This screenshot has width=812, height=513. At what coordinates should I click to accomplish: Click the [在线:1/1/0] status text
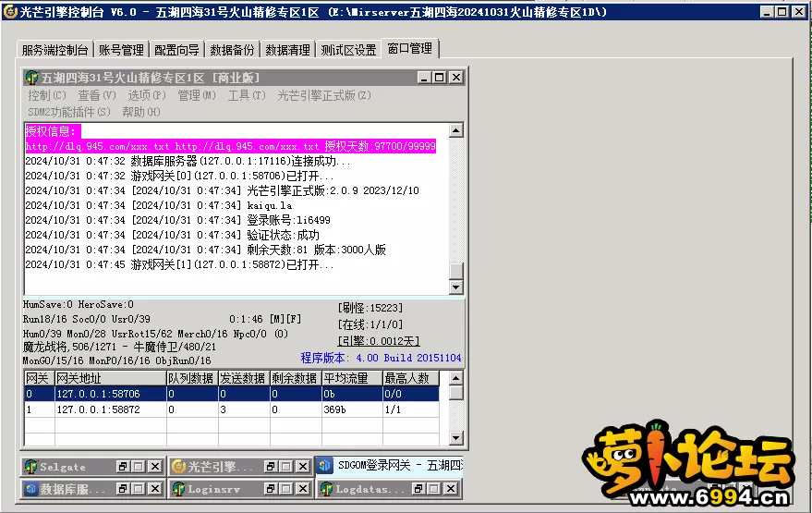pyautogui.click(x=370, y=325)
